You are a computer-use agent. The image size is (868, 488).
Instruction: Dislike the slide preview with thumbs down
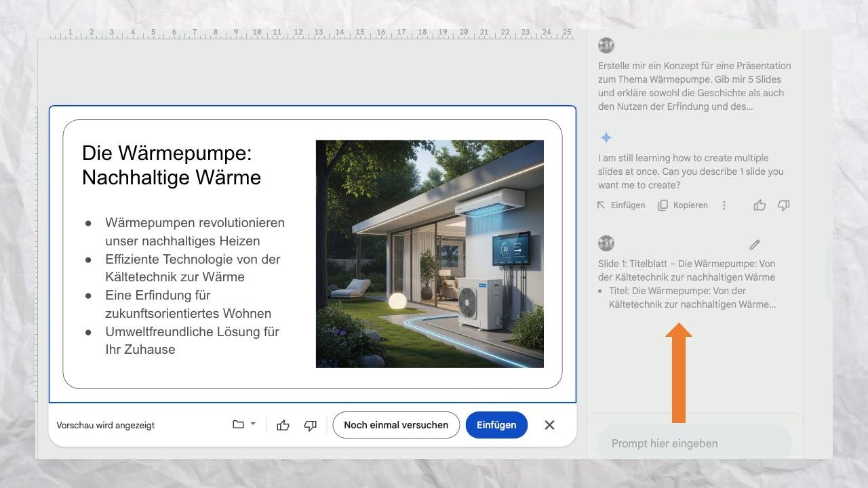[x=310, y=425]
